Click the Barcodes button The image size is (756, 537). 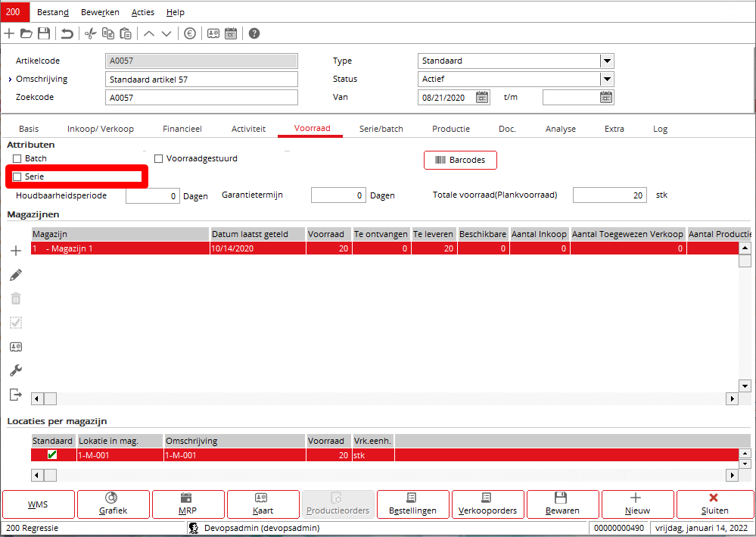click(x=460, y=160)
